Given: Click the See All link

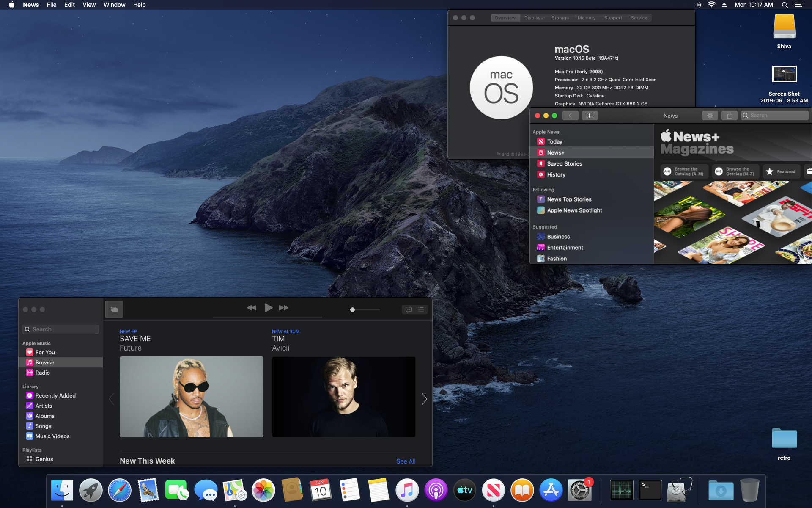Looking at the screenshot, I should point(406,461).
